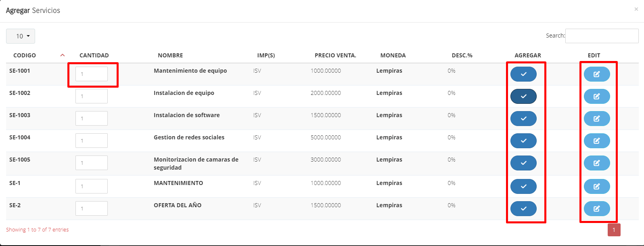Click Gestion de redes sociales text
Viewport: 644px width, 246px height.
[189, 137]
